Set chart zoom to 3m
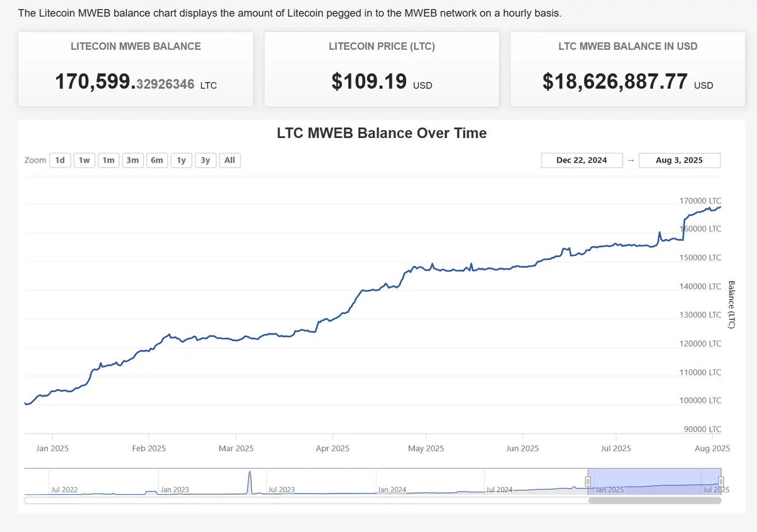 click(132, 160)
